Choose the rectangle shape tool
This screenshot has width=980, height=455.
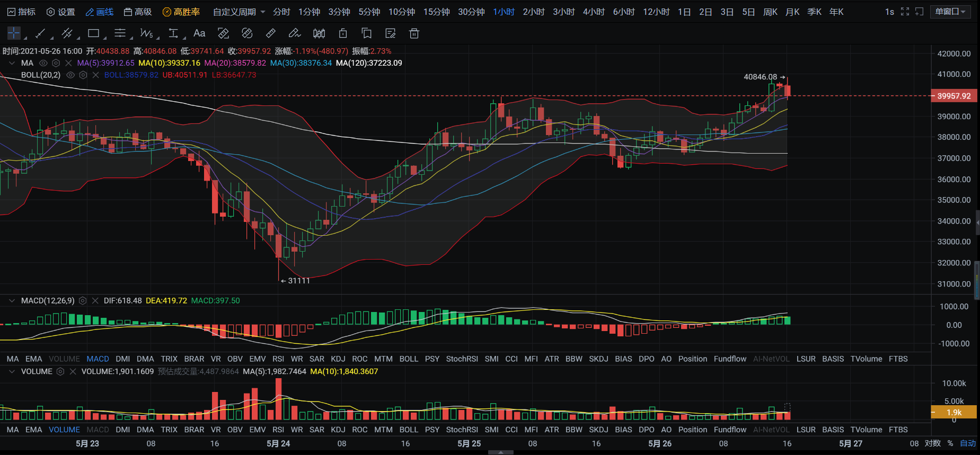pos(94,33)
